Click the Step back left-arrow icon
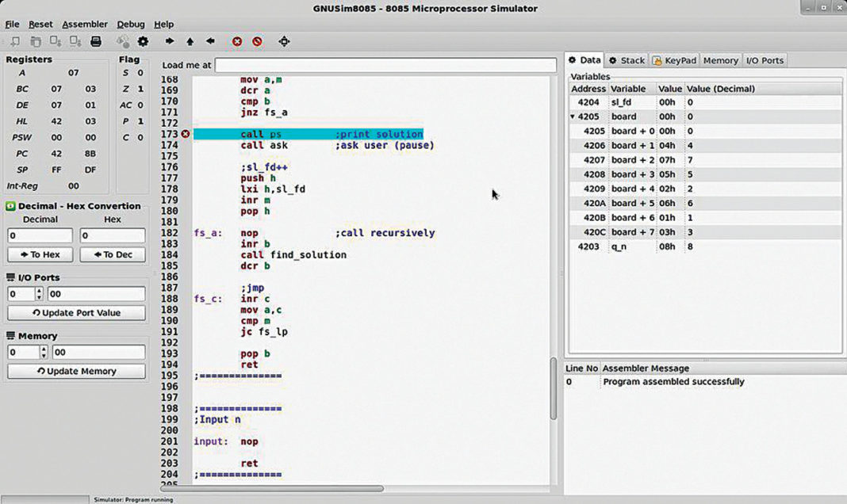The height and width of the screenshot is (504, 847). 210,41
